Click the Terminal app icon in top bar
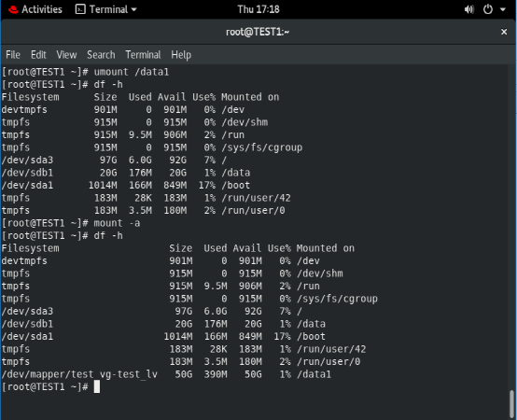This screenshot has width=517, height=420. (80, 9)
